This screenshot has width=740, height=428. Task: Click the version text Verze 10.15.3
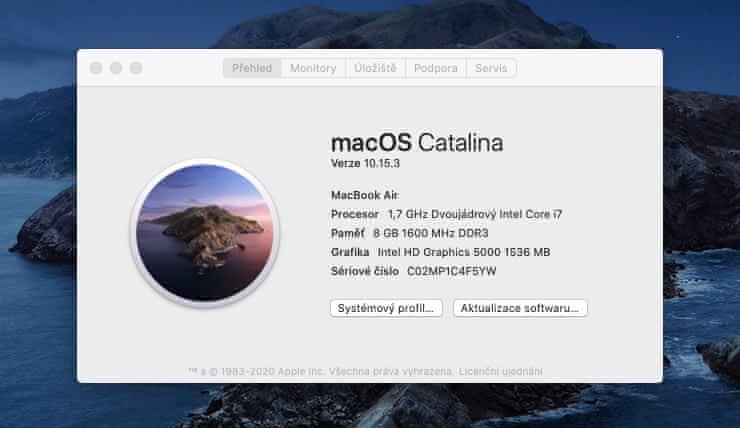365,163
